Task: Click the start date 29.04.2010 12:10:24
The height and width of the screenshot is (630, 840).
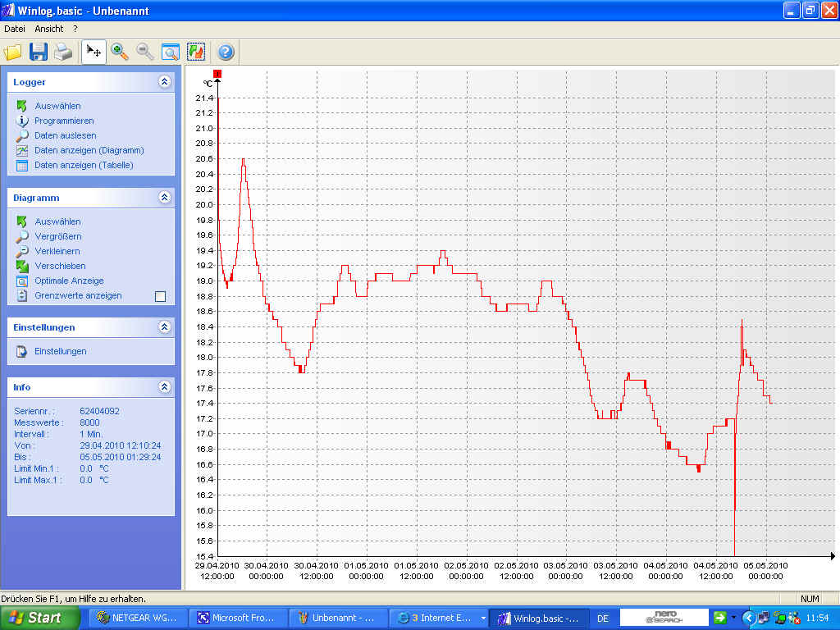Action: tap(121, 445)
